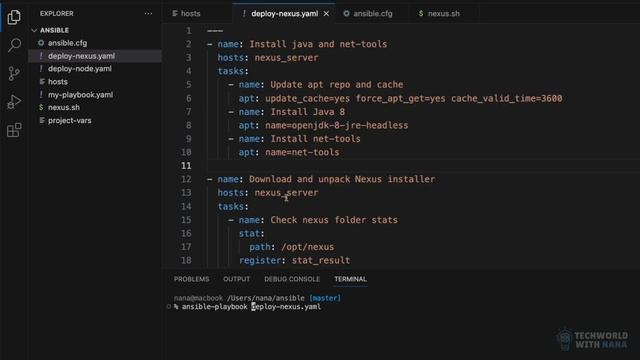The image size is (640, 360).
Task: Click the ansible-playbook command in terminal
Action: (251, 307)
